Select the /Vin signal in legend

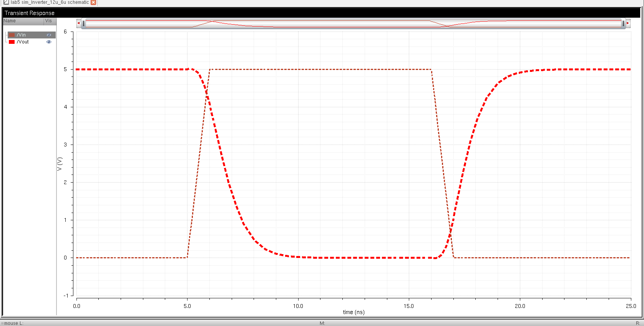[x=22, y=35]
